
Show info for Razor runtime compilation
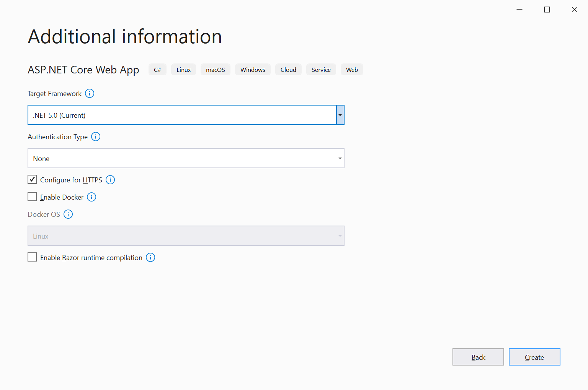150,258
